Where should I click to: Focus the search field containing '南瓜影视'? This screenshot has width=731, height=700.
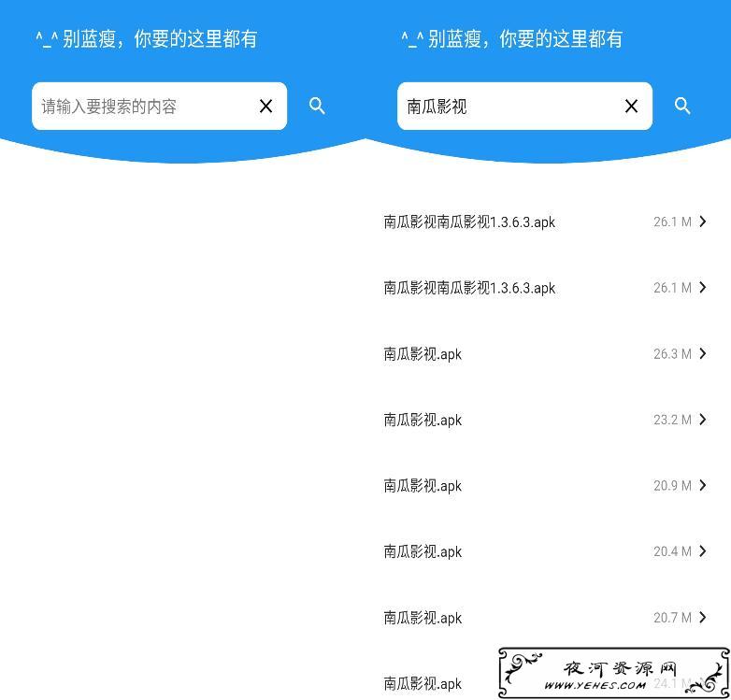click(525, 107)
